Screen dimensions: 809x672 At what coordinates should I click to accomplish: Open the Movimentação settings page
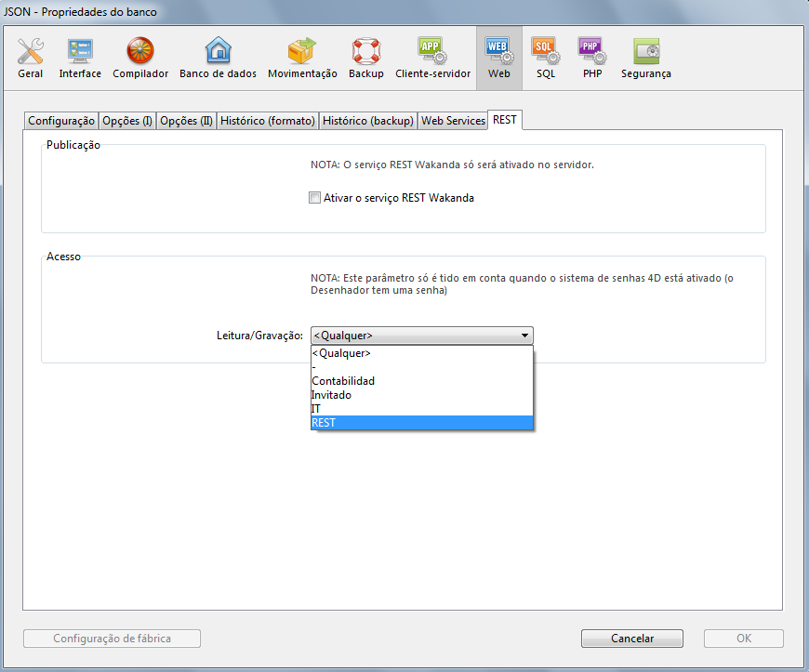tap(302, 59)
